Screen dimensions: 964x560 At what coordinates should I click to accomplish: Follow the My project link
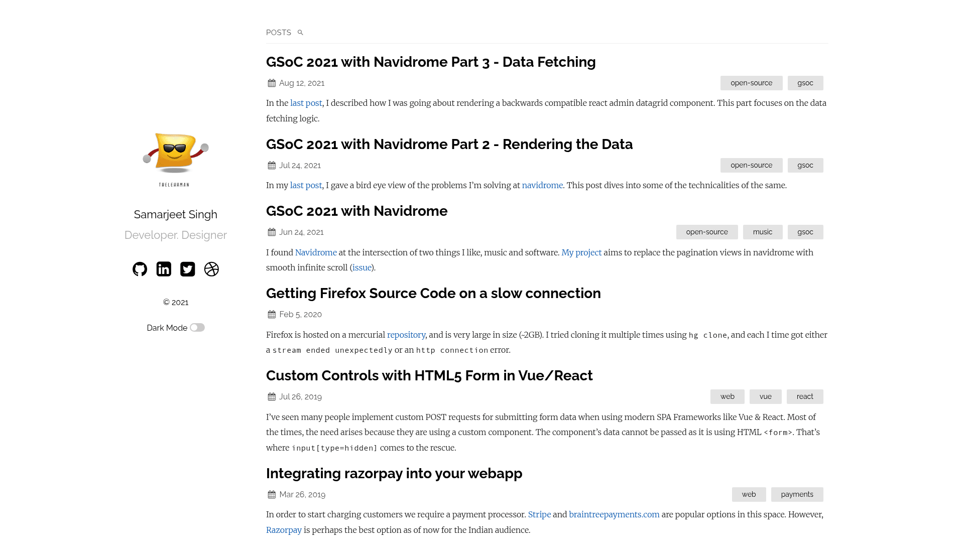[581, 252]
